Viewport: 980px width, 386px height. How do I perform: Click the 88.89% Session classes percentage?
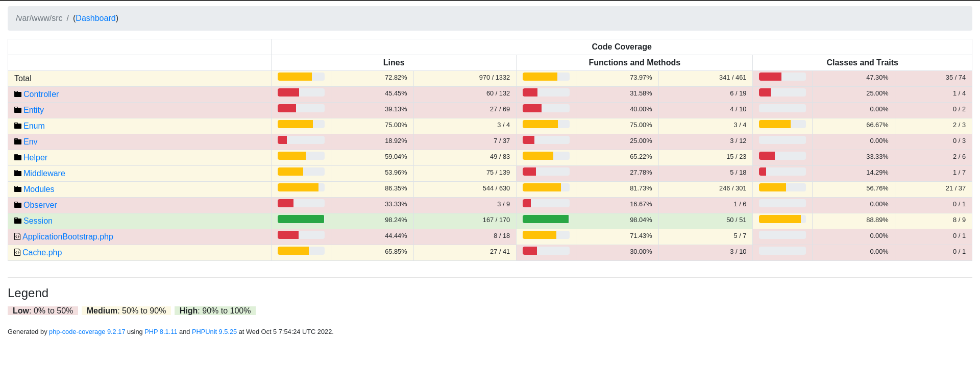point(877,220)
